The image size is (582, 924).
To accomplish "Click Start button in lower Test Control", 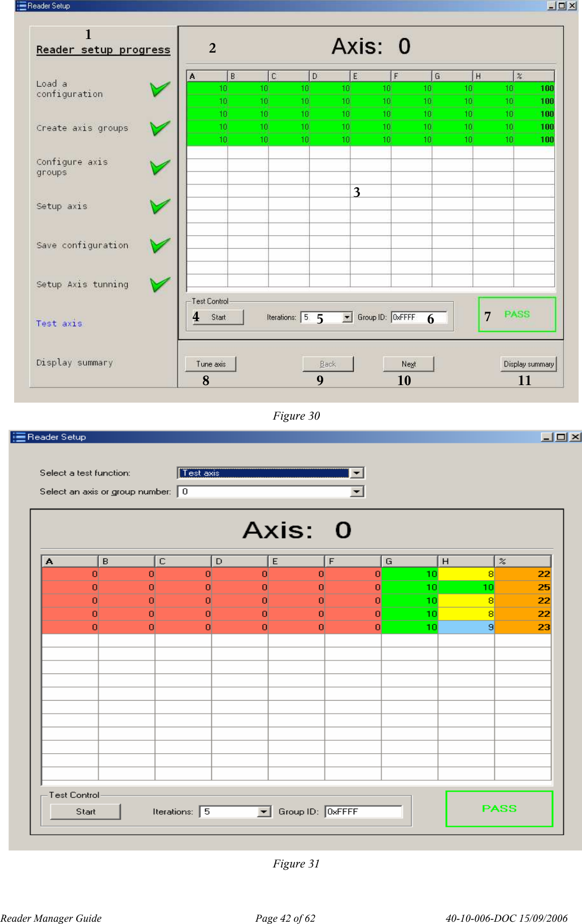I will tap(85, 811).
